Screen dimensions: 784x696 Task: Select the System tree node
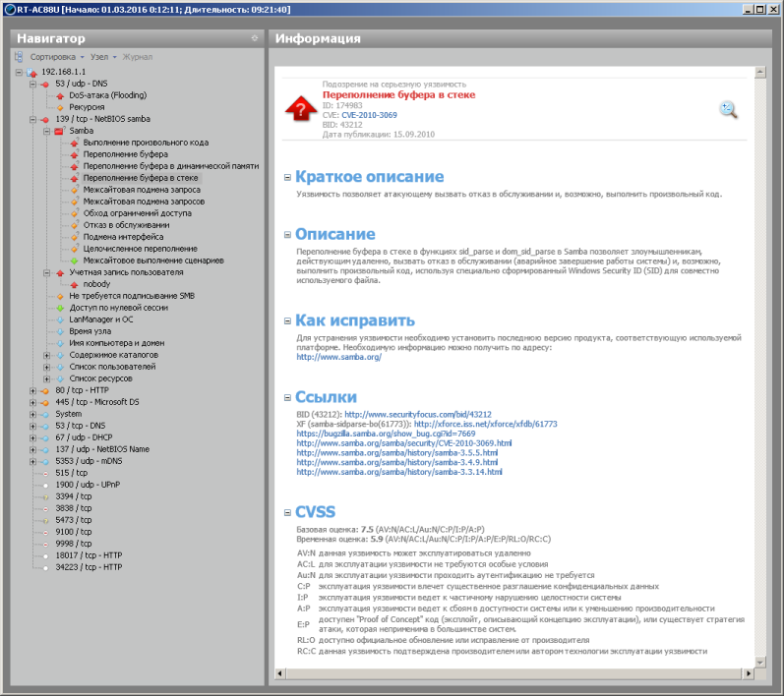point(69,414)
